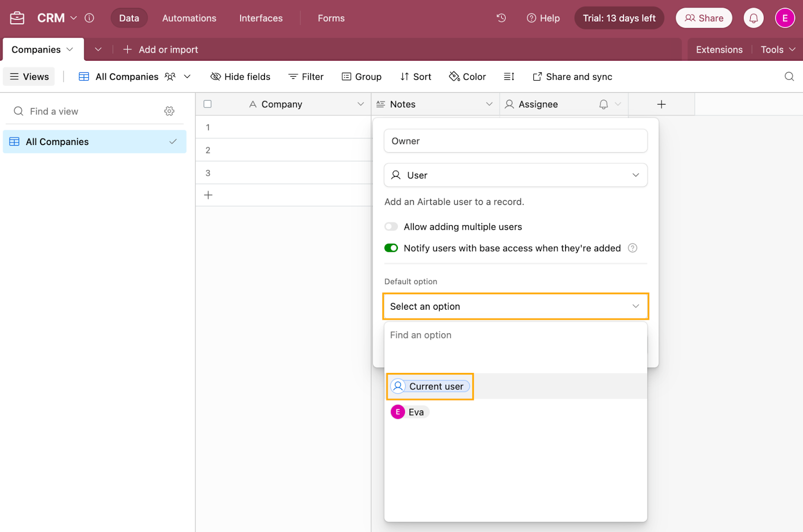Open the All Companies view chevron
This screenshot has width=803, height=532.
tap(187, 77)
